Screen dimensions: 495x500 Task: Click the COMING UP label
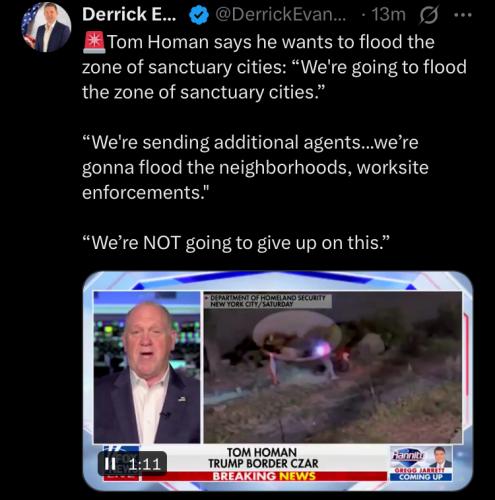click(421, 477)
